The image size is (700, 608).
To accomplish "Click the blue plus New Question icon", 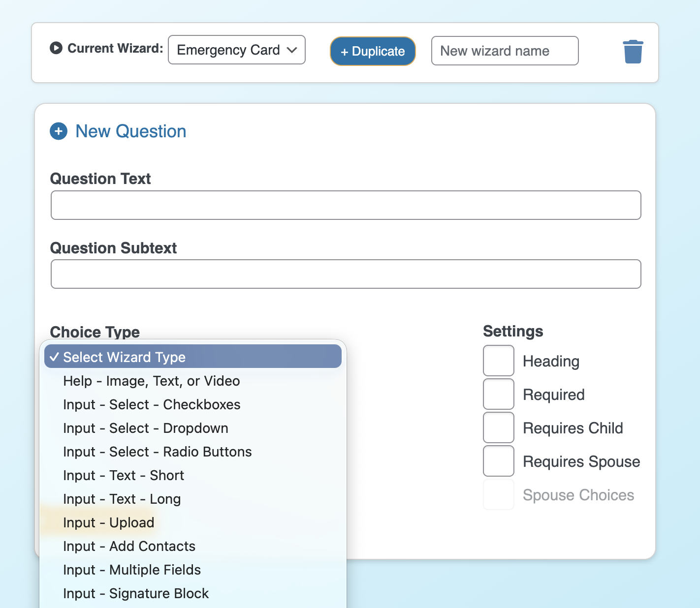I will [x=59, y=131].
